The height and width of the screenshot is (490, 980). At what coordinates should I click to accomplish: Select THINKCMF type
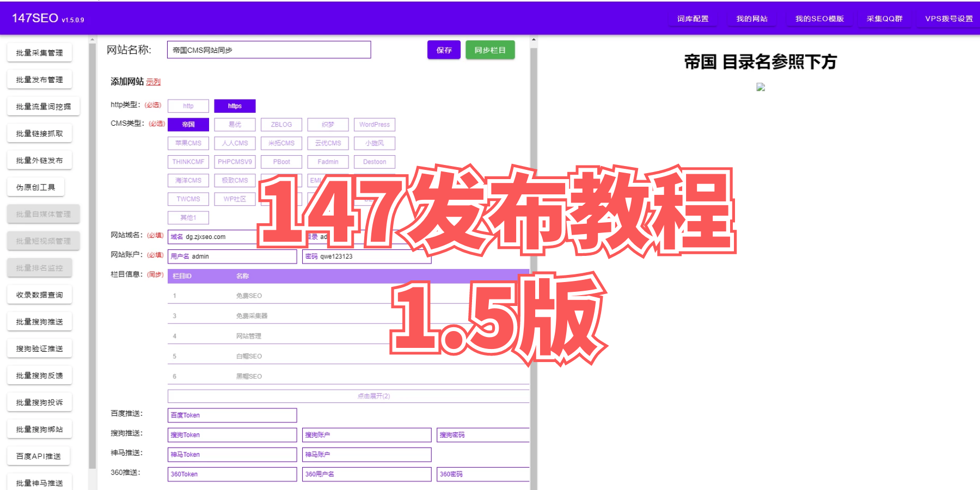[x=188, y=162]
